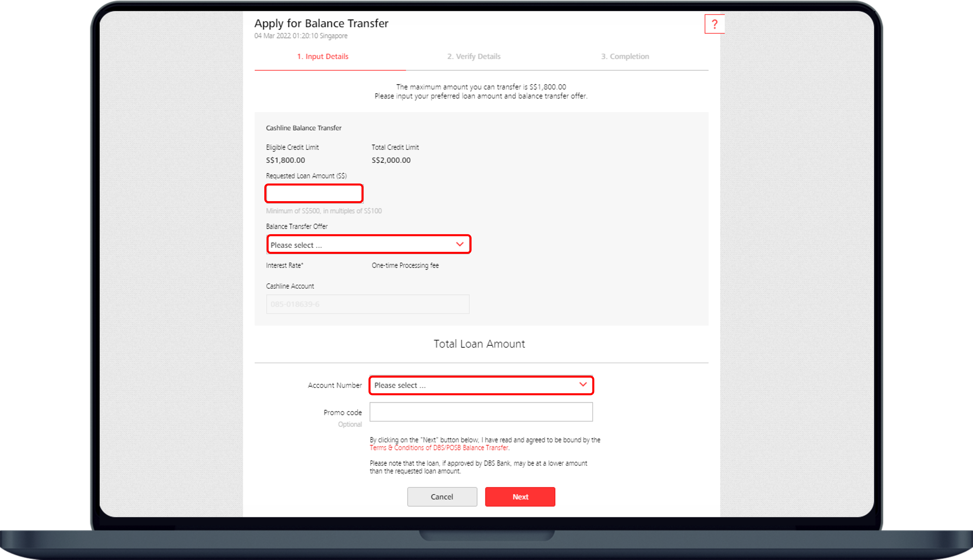Click the Total Loan Amount heading
Screen dimensions: 973x560
pyautogui.click(x=479, y=344)
